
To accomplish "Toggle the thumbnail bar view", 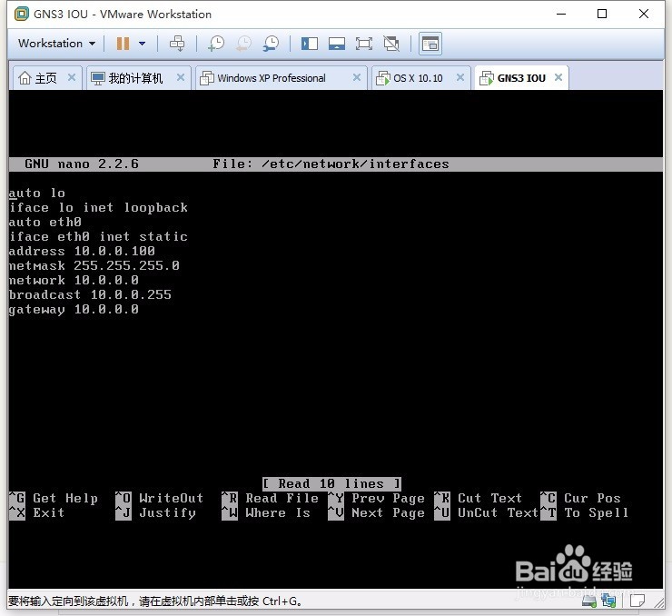I will click(337, 44).
